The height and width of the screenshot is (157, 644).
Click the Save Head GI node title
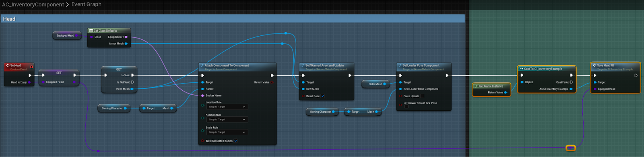pos(605,65)
